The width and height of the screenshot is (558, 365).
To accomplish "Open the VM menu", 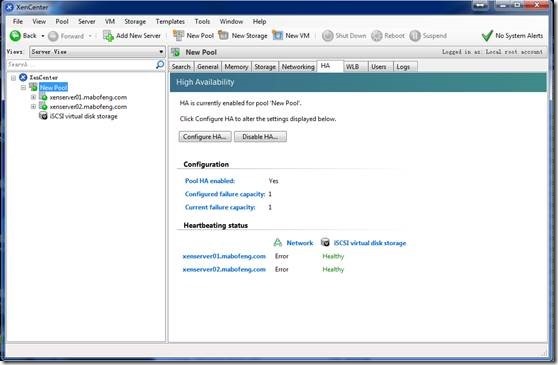I will click(x=110, y=21).
